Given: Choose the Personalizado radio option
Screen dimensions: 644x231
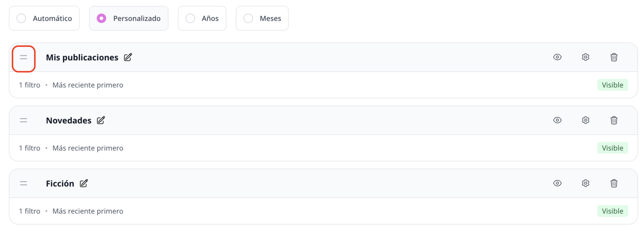Looking at the screenshot, I should tap(129, 18).
